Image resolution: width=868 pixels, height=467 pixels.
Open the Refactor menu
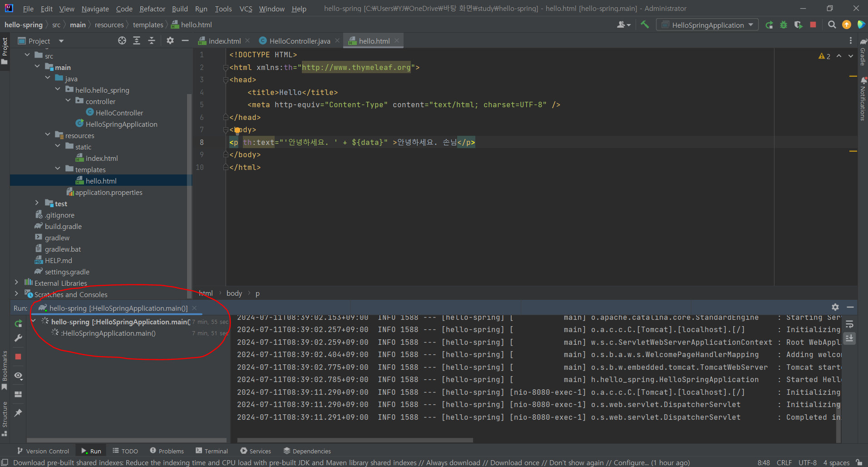point(153,9)
